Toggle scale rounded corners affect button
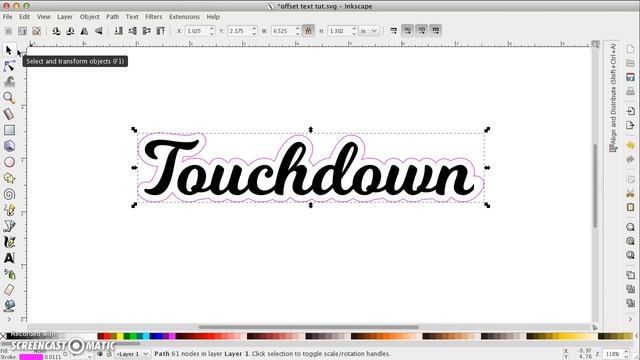Viewport: 640px width, 360px height. [x=407, y=31]
